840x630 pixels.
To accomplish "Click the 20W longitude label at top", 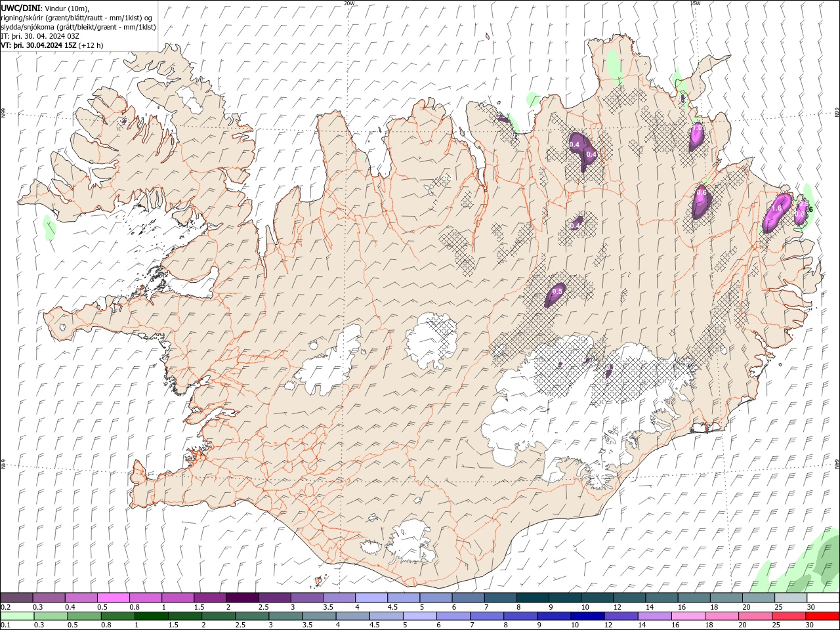I will 349,3.
